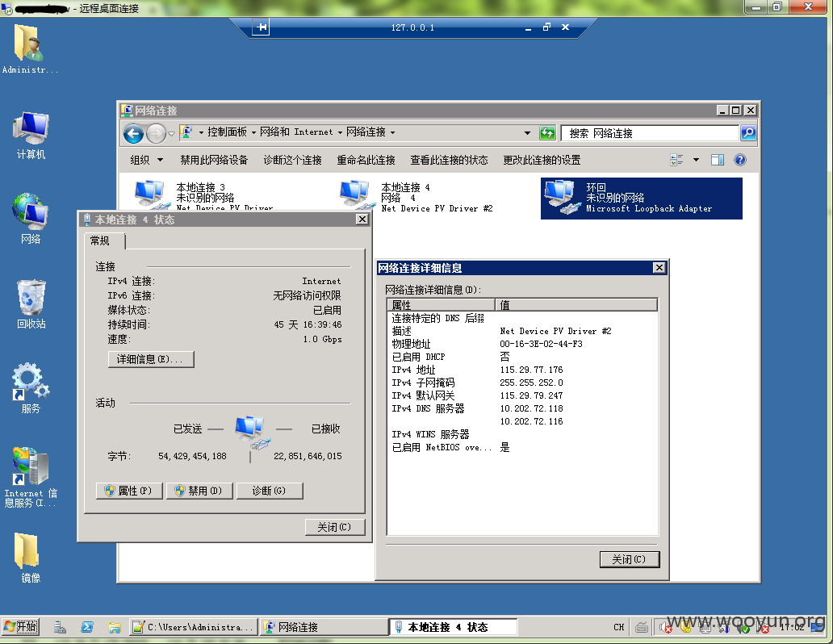Expand the 网络连接 breadcrumb arrow

(x=392, y=132)
